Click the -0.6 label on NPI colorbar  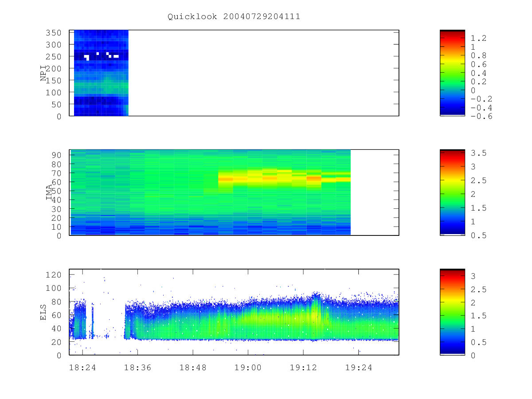[x=481, y=116]
